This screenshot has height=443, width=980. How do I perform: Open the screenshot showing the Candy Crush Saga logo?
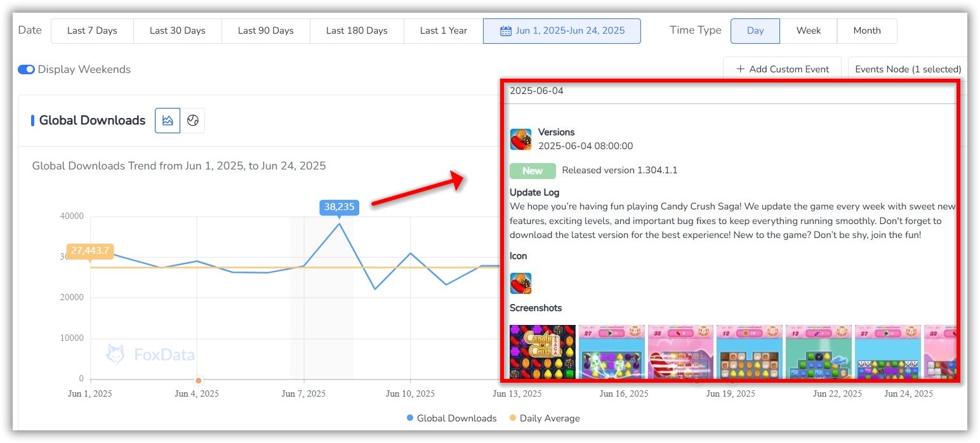pos(543,352)
